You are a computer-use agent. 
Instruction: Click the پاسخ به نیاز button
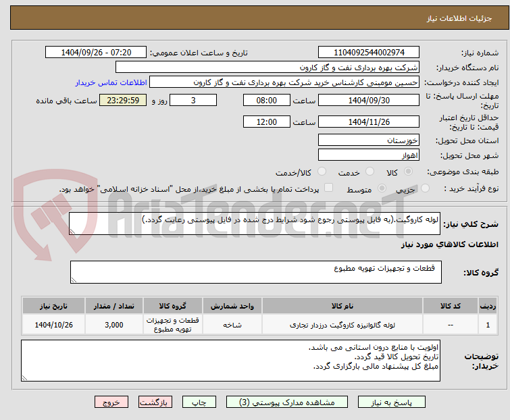391,402
